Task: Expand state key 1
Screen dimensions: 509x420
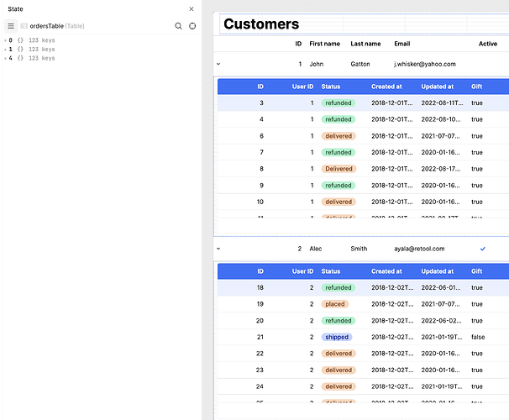Action: coord(4,49)
